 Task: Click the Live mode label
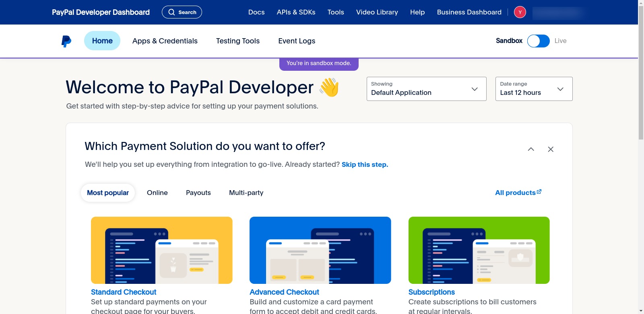pos(560,41)
